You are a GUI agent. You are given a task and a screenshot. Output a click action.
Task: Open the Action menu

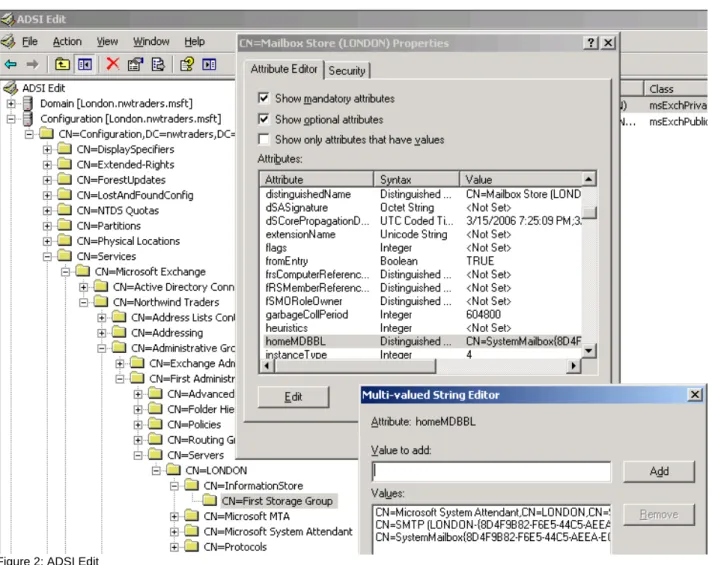click(x=67, y=41)
